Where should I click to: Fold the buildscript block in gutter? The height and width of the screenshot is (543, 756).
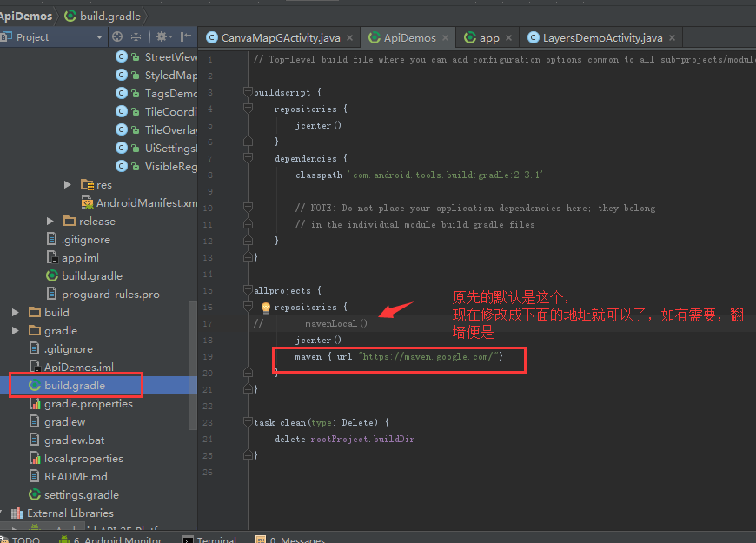[248, 92]
